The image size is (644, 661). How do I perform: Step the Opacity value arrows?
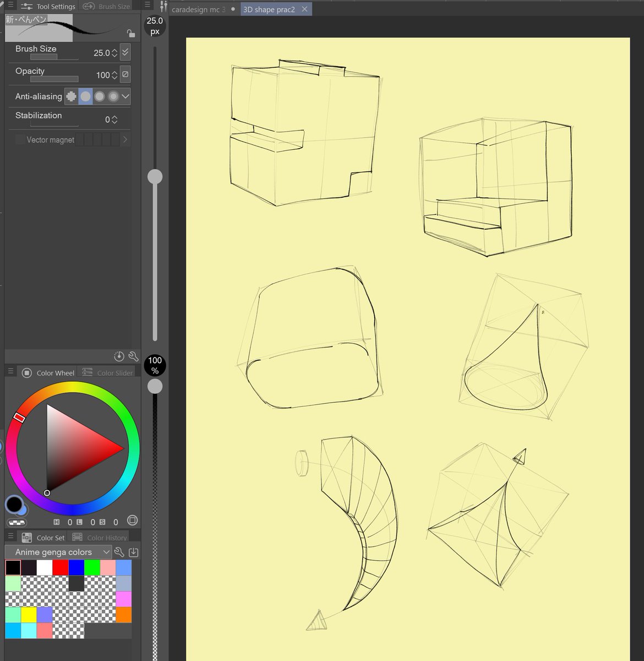[114, 75]
